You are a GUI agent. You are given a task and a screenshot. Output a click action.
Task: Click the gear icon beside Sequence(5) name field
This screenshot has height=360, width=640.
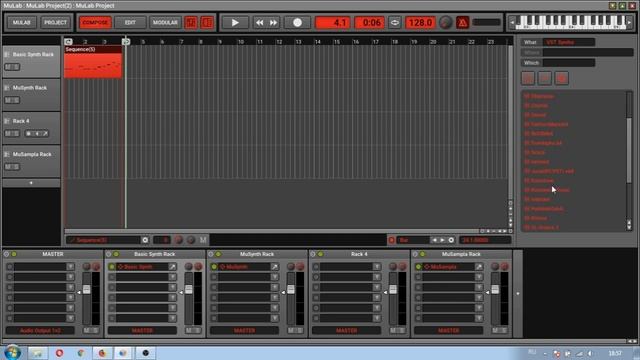(x=145, y=240)
